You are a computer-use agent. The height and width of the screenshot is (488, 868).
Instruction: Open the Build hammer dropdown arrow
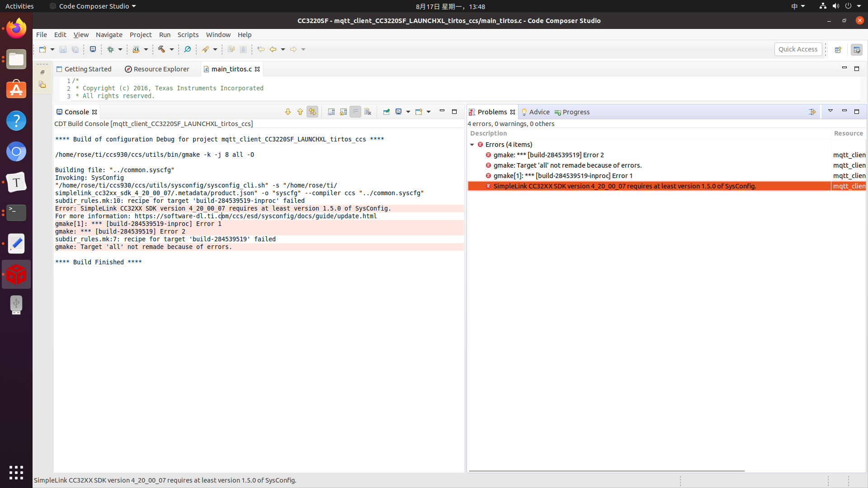pyautogui.click(x=172, y=49)
